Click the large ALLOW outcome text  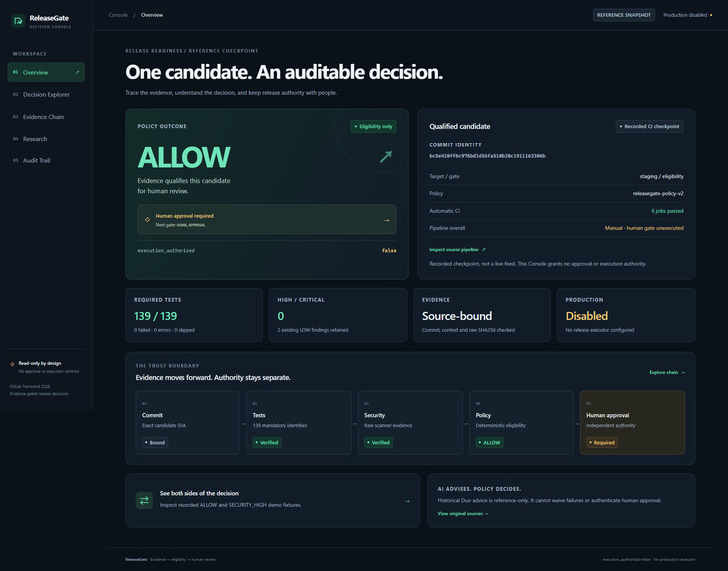pyautogui.click(x=183, y=157)
